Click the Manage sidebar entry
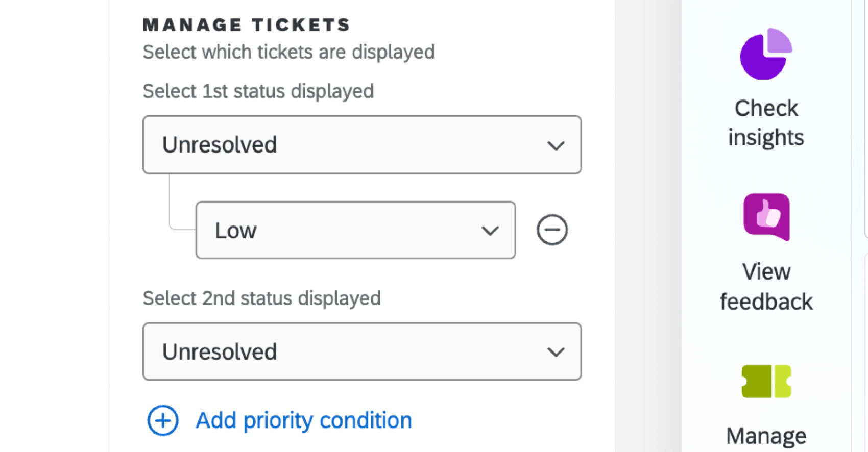Image resolution: width=868 pixels, height=452 pixels. pos(766,435)
